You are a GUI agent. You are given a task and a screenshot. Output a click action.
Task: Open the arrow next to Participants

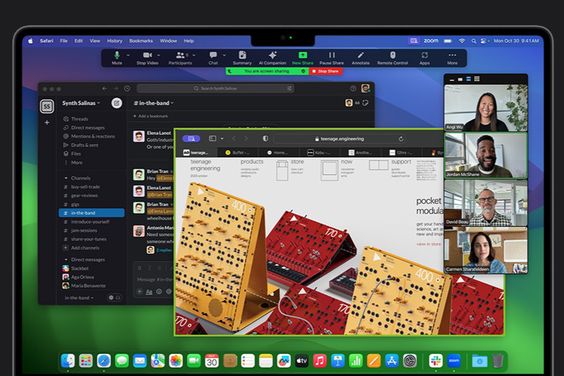click(194, 55)
